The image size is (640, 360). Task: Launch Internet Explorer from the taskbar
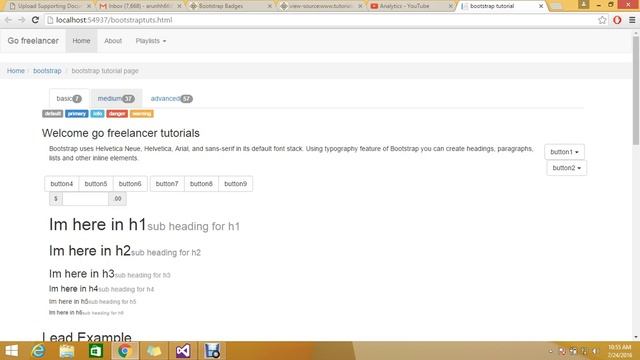pos(38,351)
